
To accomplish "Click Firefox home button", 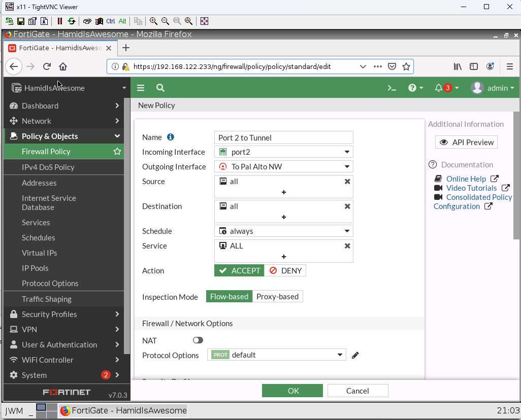I will pyautogui.click(x=63, y=66).
